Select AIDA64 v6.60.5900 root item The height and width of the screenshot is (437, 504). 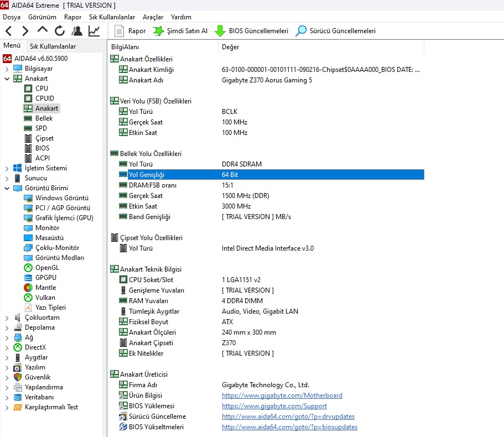point(41,59)
